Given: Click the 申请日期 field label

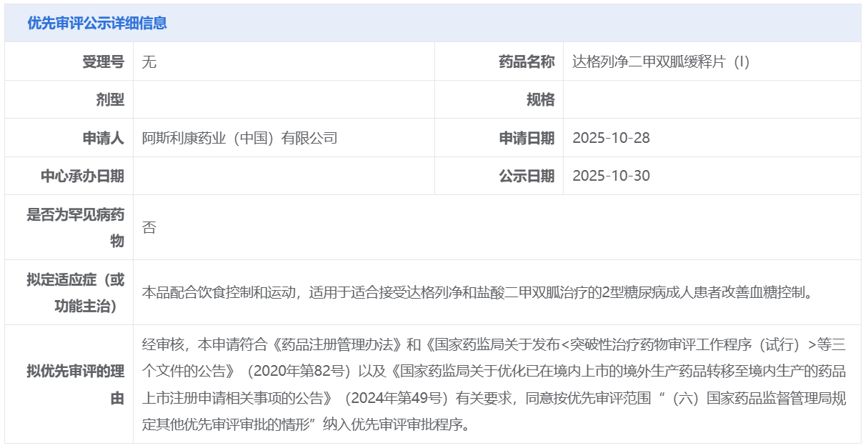Looking at the screenshot, I should (x=526, y=138).
